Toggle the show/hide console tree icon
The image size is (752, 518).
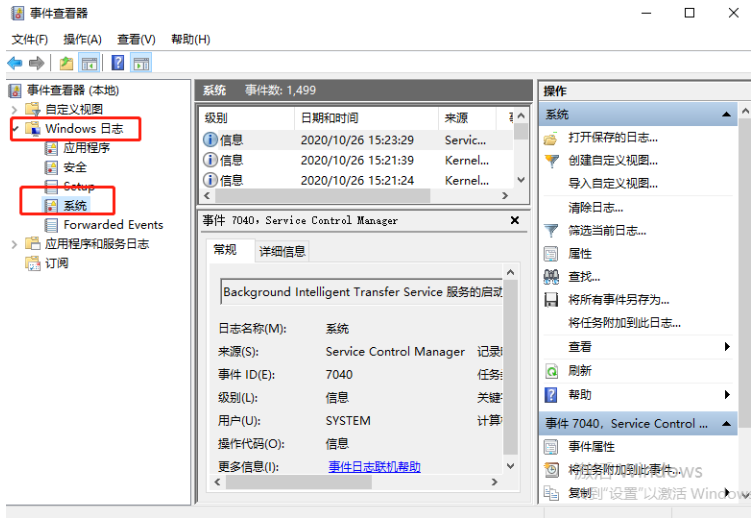89,63
